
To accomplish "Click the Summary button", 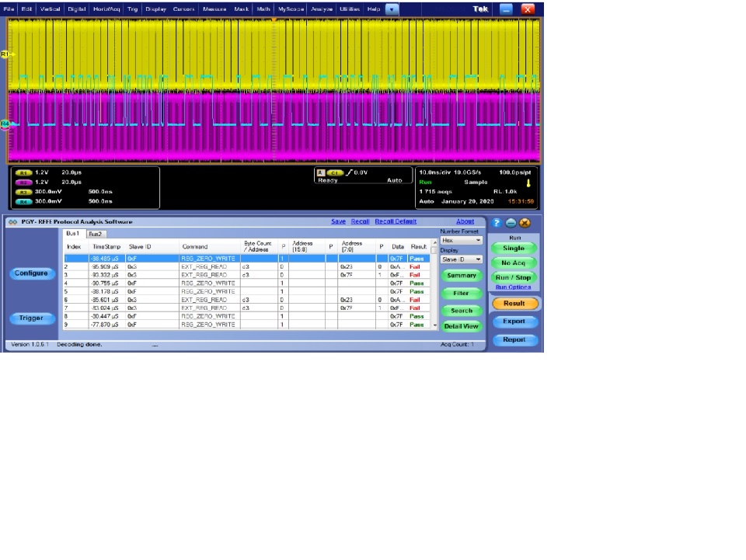I will pos(462,276).
